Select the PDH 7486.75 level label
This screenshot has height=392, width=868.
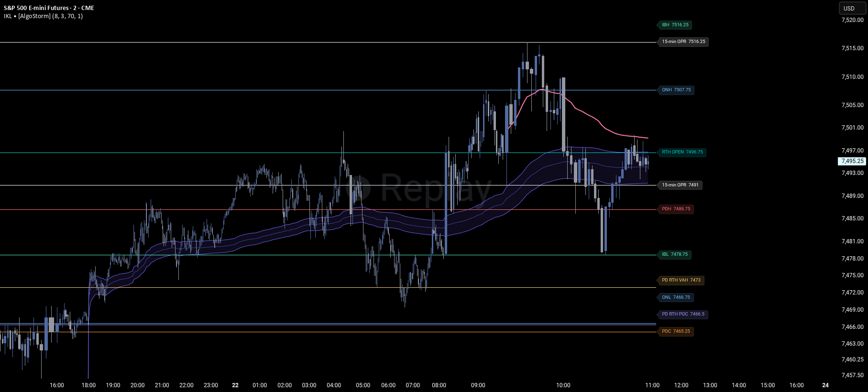point(676,209)
